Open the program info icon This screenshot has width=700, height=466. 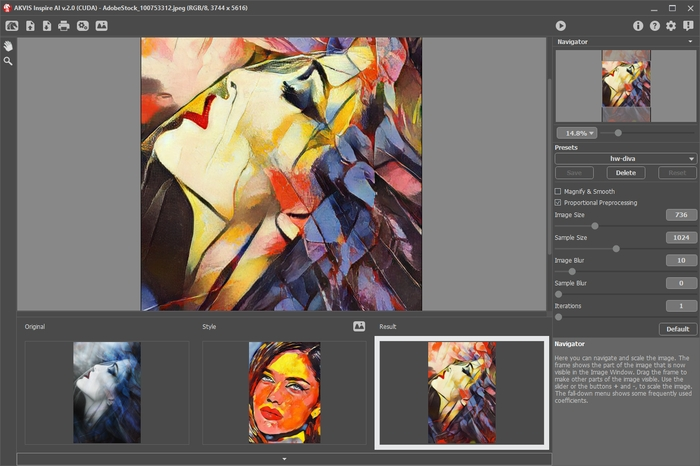click(x=638, y=25)
